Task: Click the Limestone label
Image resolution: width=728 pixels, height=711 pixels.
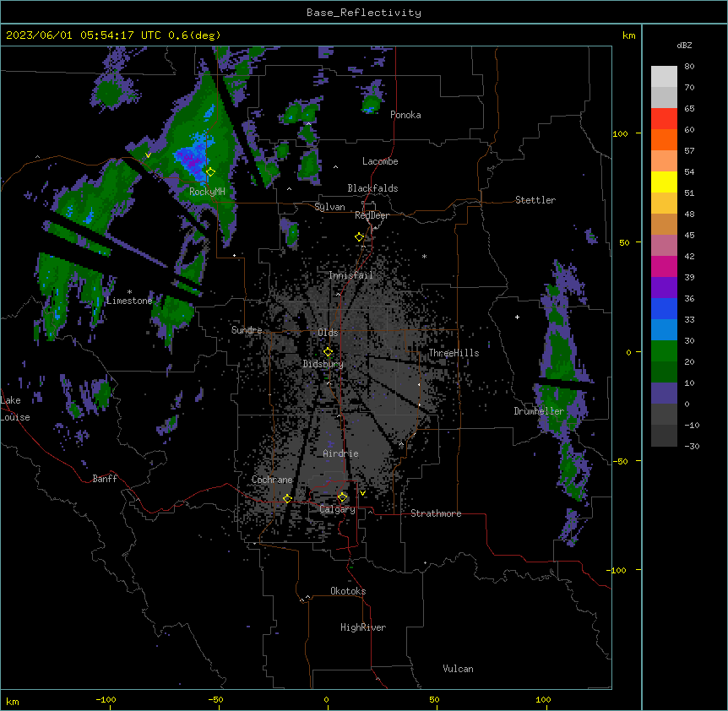Action: point(129,301)
